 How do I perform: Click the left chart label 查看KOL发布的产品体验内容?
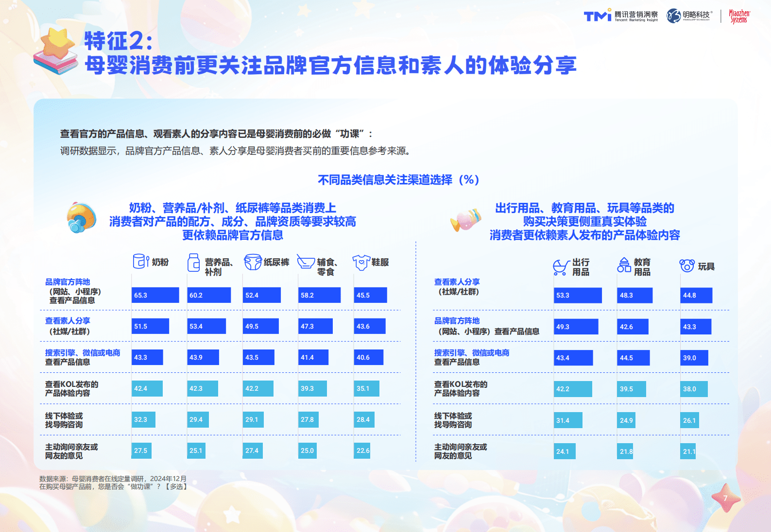click(x=71, y=388)
